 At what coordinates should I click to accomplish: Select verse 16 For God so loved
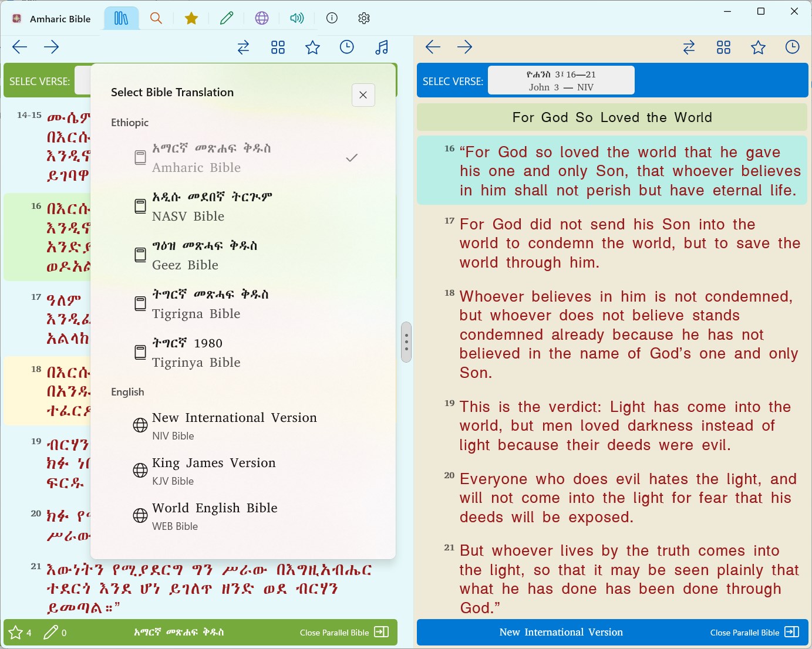[x=612, y=171]
